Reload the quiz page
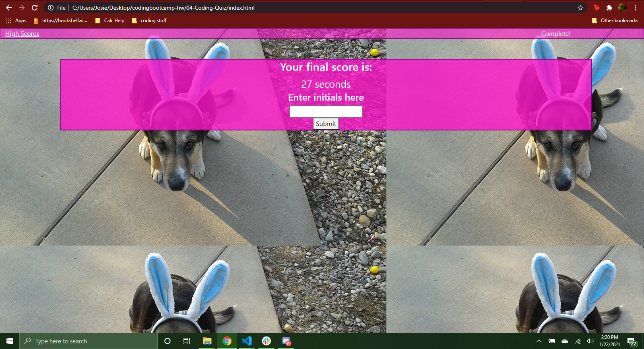 click(35, 8)
